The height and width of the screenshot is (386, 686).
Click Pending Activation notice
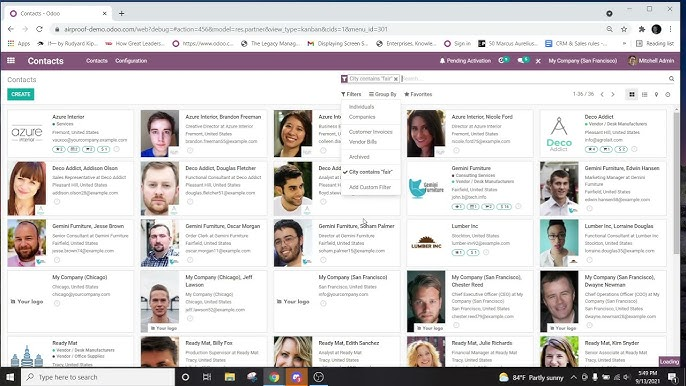(x=465, y=61)
